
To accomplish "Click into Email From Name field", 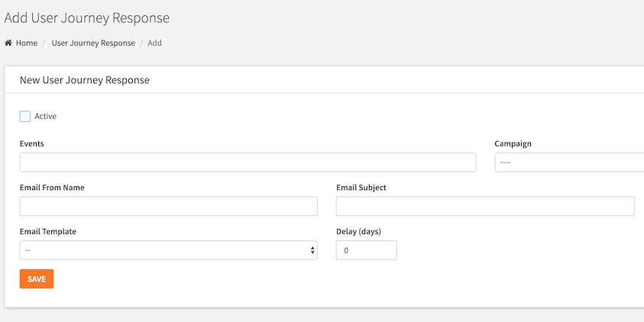I will [168, 206].
